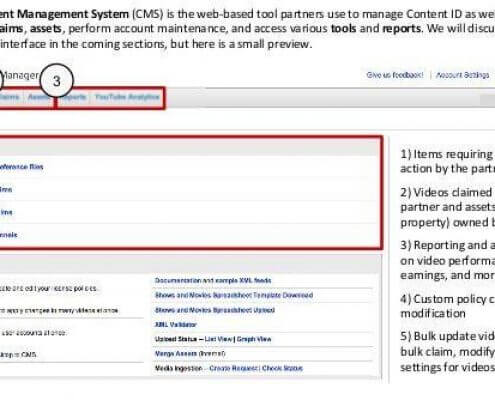The height and width of the screenshot is (400, 495).
Task: Open the link directly below reference files
Action: point(6,190)
